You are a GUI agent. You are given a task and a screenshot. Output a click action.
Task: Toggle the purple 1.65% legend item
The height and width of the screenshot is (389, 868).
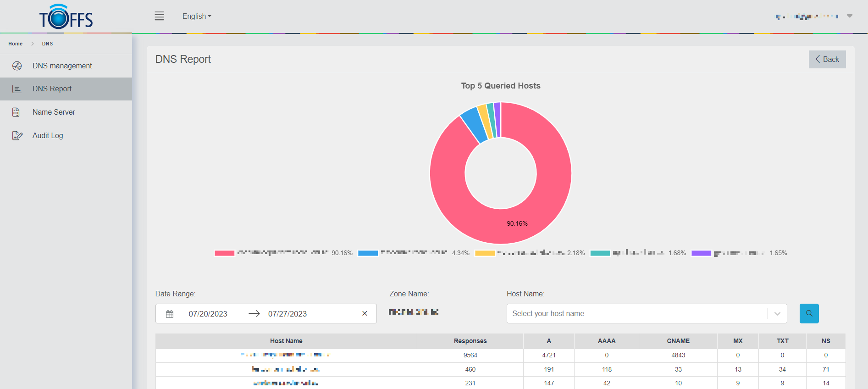pyautogui.click(x=701, y=253)
